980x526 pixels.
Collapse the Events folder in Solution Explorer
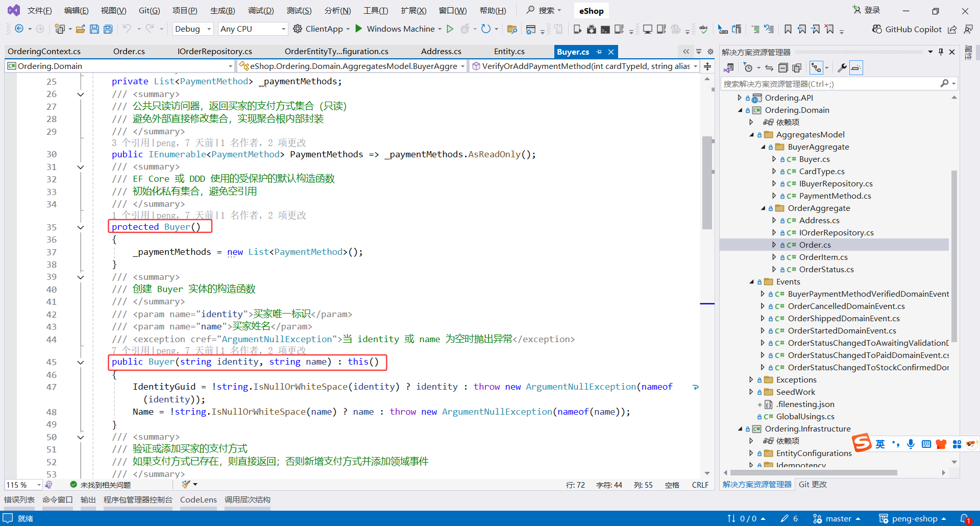pyautogui.click(x=751, y=282)
